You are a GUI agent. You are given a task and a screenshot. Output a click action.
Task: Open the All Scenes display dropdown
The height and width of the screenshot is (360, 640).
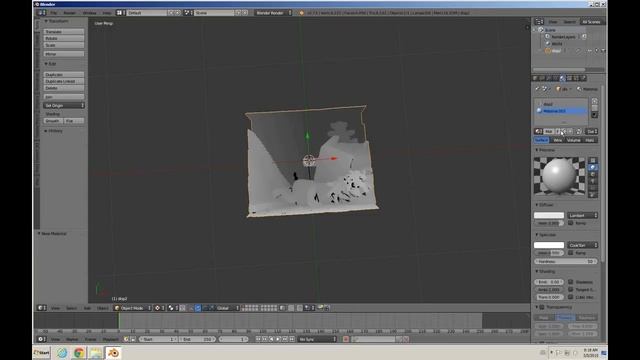(x=592, y=22)
